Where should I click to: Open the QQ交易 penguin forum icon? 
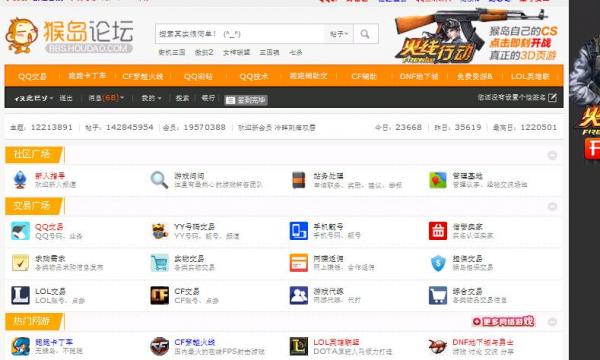pos(20,231)
